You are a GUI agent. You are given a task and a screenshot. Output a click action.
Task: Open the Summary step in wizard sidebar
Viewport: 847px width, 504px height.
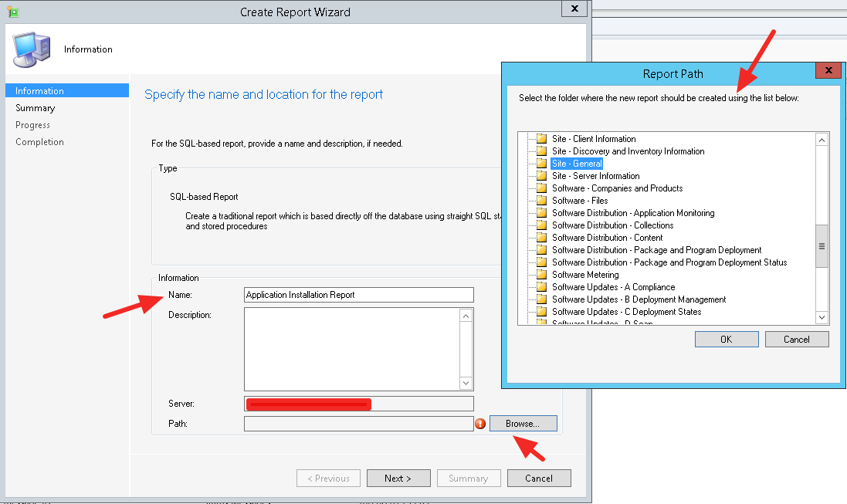36,108
